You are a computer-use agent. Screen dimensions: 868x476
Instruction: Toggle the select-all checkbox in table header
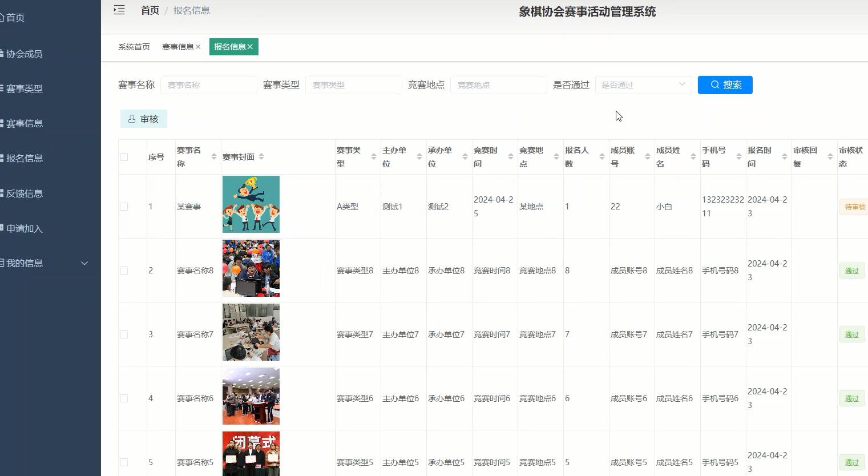pos(124,157)
